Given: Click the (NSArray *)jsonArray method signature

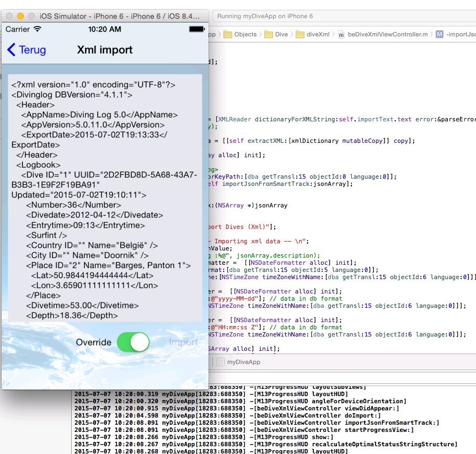Looking at the screenshot, I should point(248,206).
